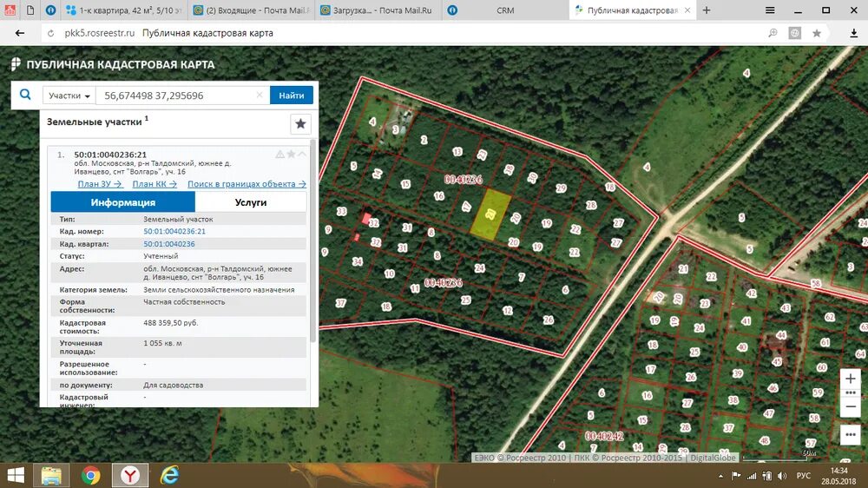
Task: Open План ЗУ link
Action: pos(100,184)
